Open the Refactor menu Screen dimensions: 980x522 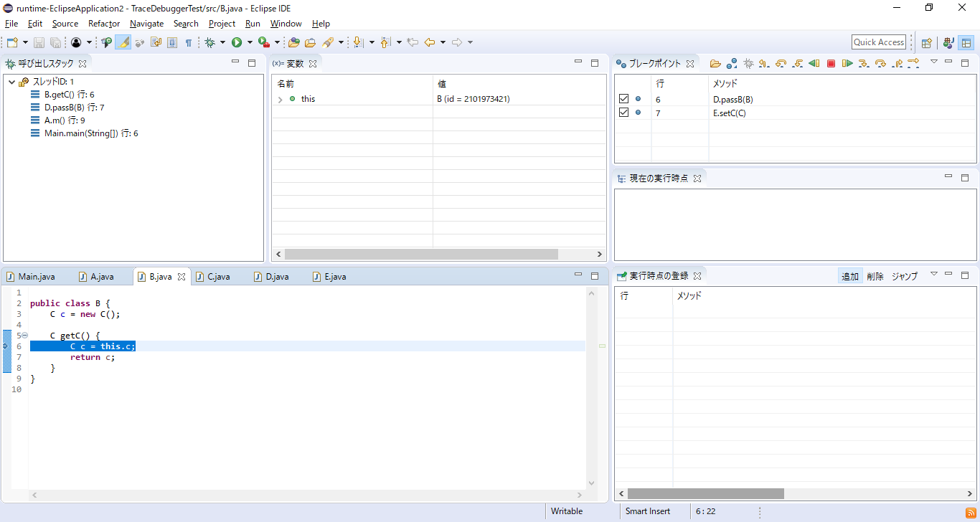pos(104,24)
